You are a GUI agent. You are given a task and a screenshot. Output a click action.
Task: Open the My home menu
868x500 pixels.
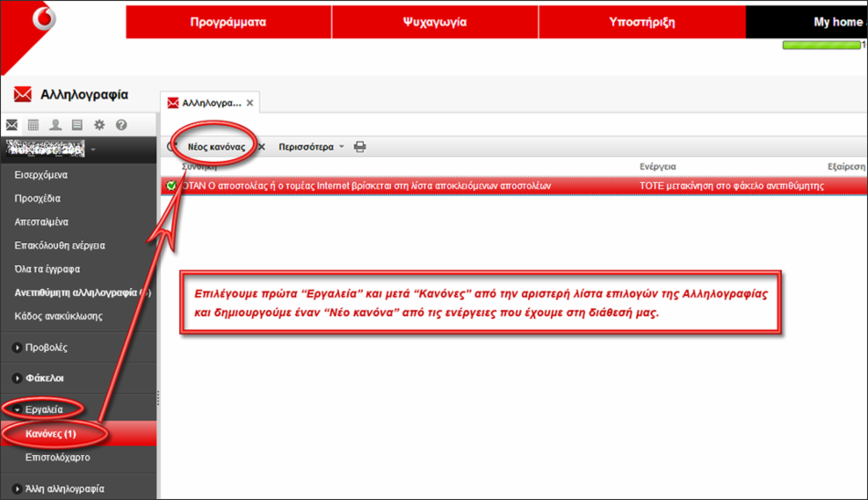click(807, 22)
